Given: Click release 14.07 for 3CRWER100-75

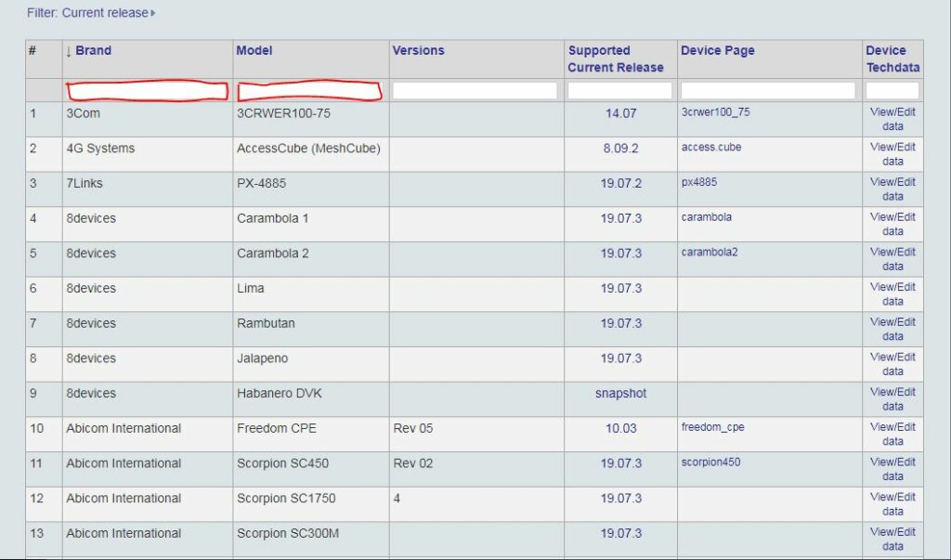Looking at the screenshot, I should (620, 113).
